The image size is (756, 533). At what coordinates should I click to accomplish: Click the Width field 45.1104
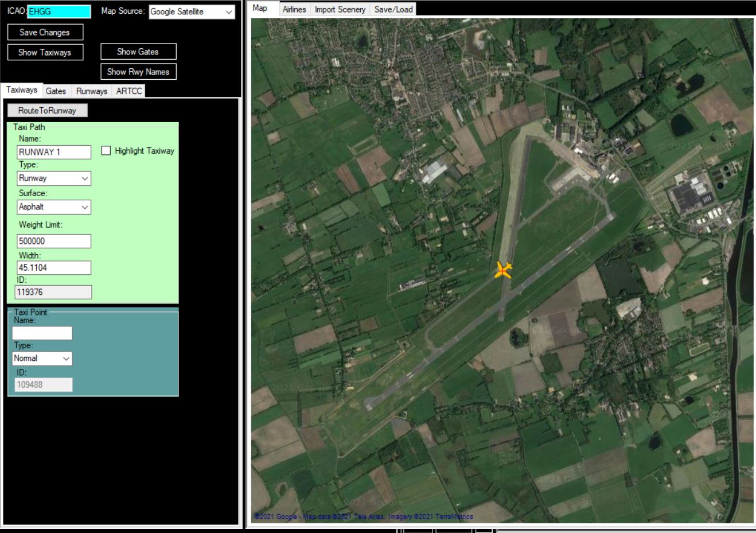click(54, 267)
